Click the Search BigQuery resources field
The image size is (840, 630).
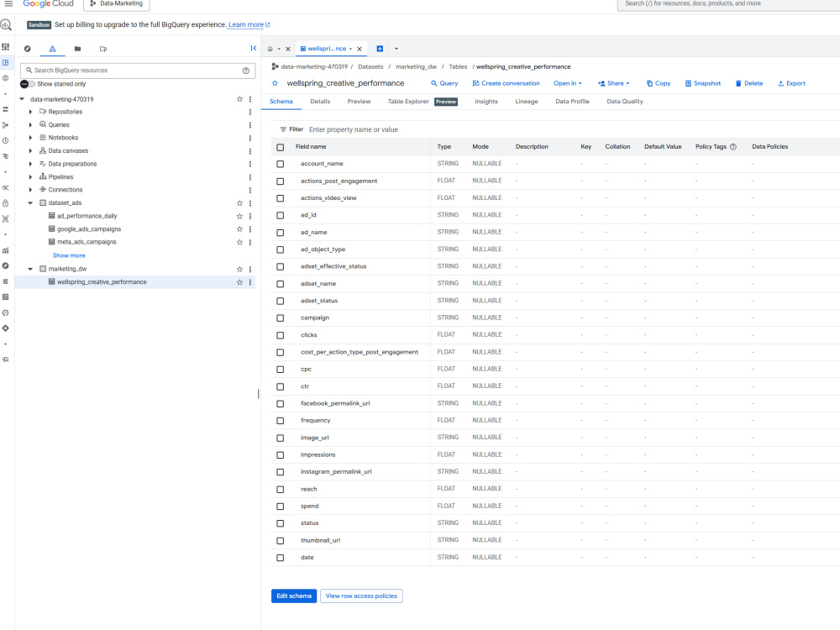(x=137, y=71)
